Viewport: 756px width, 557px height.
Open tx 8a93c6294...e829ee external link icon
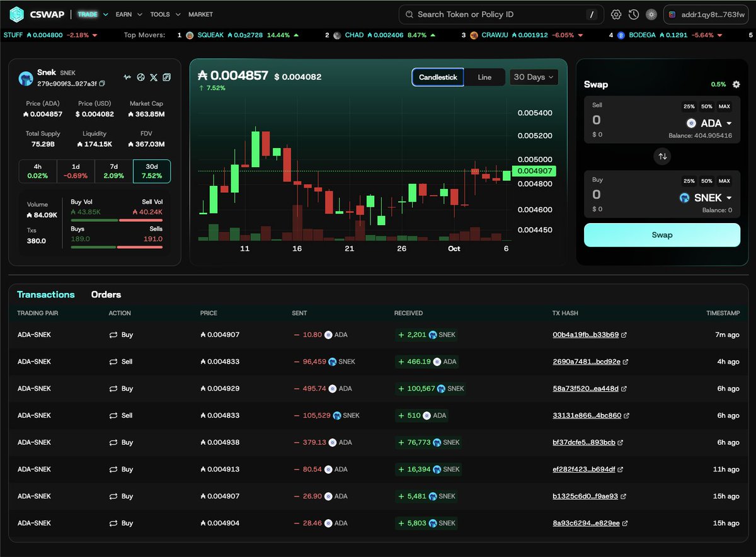point(624,524)
